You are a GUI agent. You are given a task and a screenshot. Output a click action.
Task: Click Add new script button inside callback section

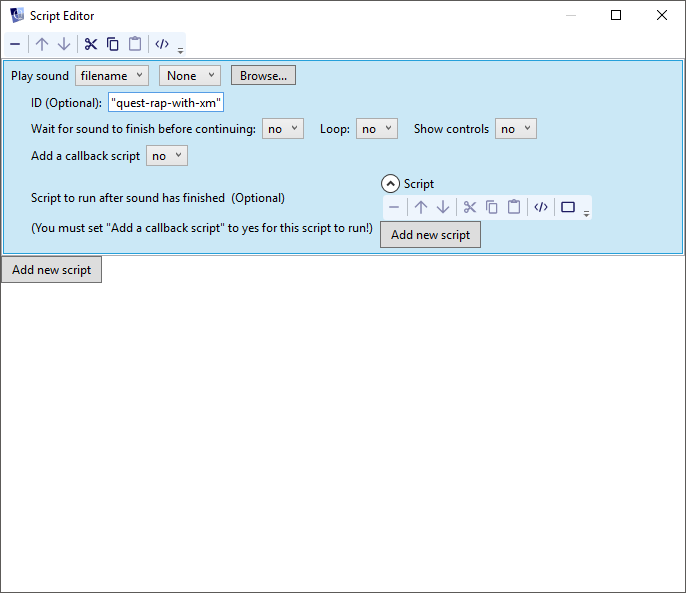(430, 235)
